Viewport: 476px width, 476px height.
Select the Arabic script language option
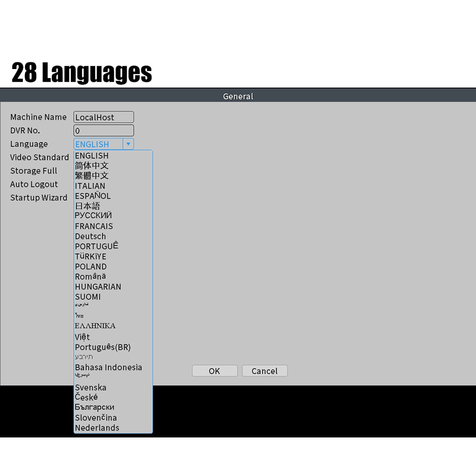pyautogui.click(x=113, y=376)
